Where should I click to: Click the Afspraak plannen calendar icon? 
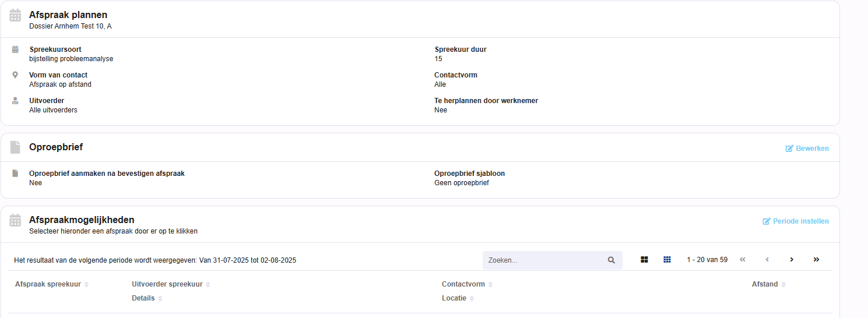(x=15, y=15)
